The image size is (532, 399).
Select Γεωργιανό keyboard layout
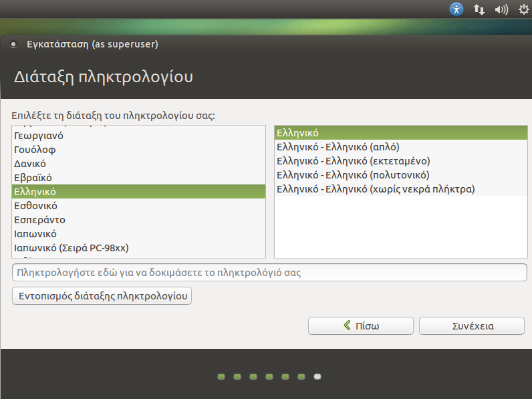coord(39,136)
